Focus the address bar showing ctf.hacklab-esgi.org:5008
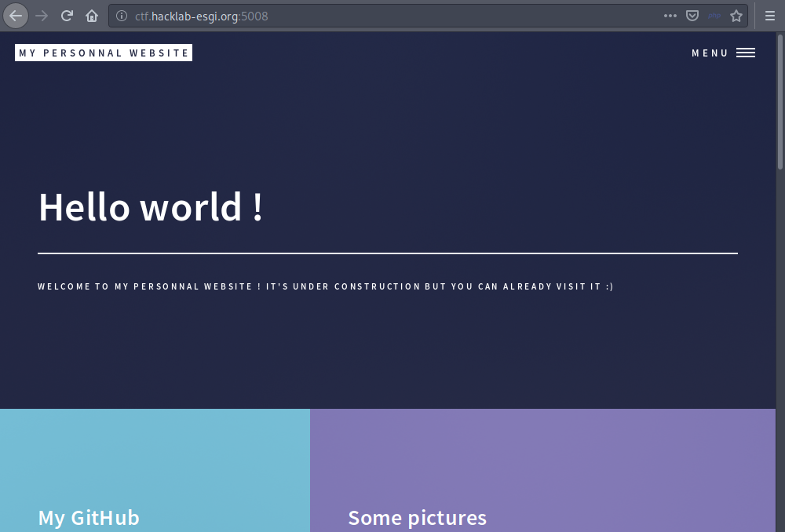Screen dimensions: 785x532 tap(392, 16)
